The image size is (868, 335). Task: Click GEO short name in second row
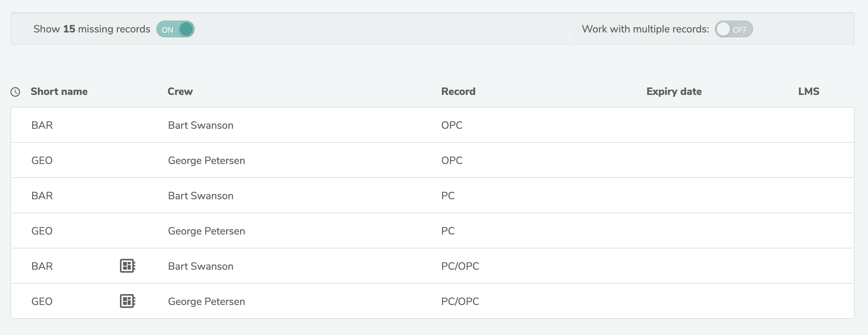tap(42, 161)
